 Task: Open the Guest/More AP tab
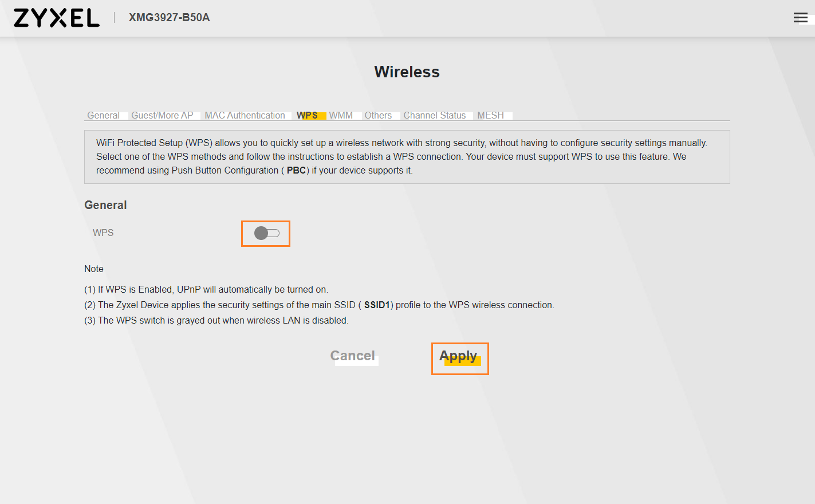pos(162,115)
